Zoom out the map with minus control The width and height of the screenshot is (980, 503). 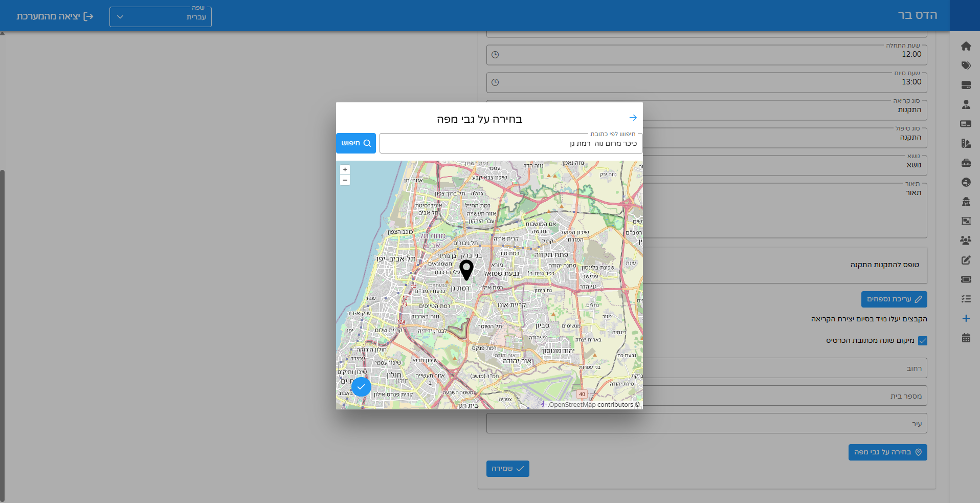pos(345,180)
